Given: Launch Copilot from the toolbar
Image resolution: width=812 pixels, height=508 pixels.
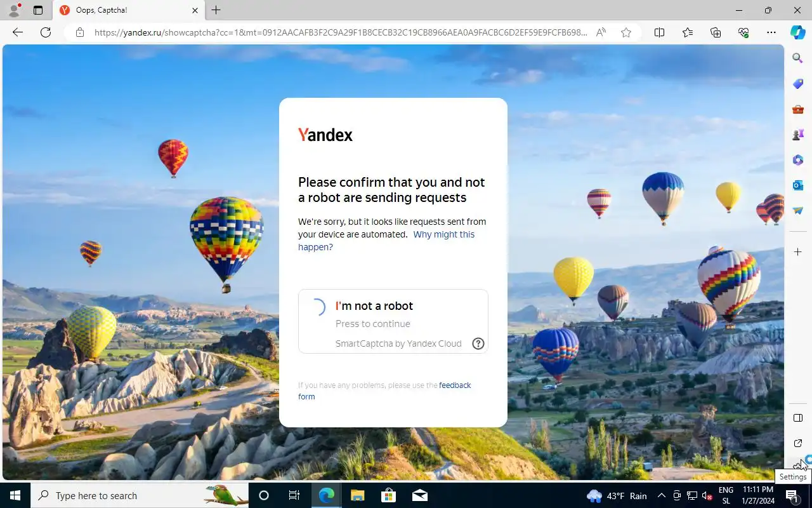Looking at the screenshot, I should (x=798, y=32).
